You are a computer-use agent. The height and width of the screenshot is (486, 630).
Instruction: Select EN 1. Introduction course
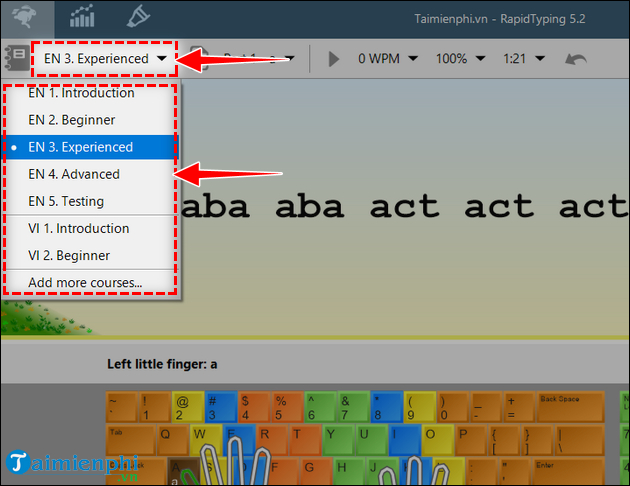[91, 93]
